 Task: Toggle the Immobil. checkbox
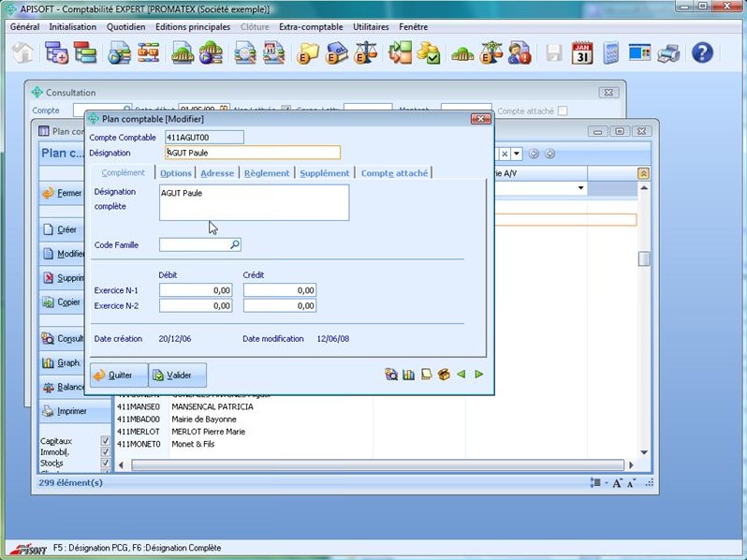pyautogui.click(x=105, y=451)
